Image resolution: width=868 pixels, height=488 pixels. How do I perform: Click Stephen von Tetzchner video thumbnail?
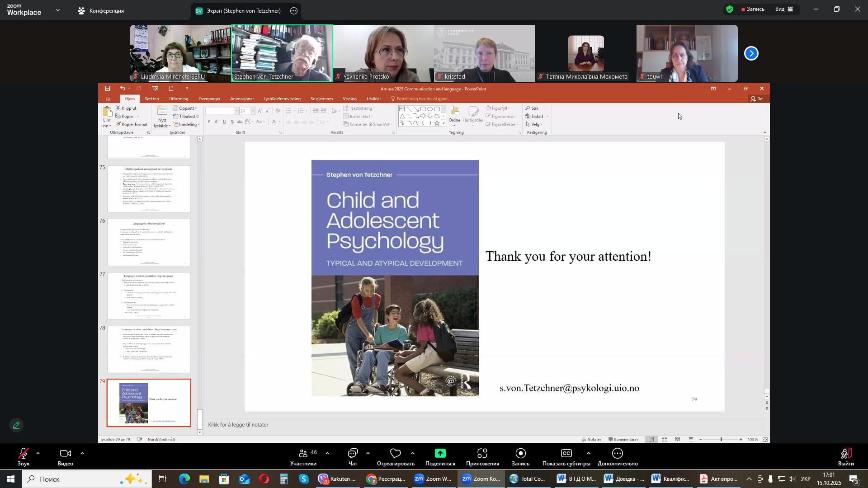282,53
